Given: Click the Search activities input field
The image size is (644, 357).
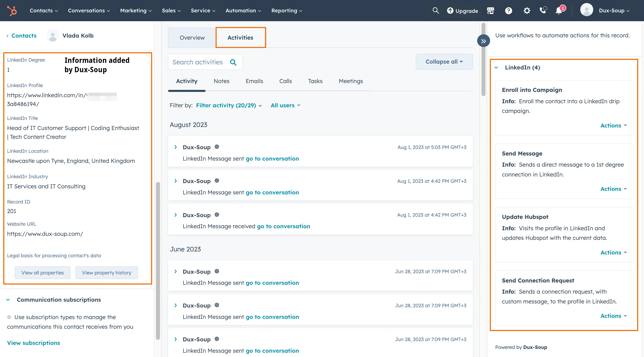Looking at the screenshot, I should tap(205, 62).
